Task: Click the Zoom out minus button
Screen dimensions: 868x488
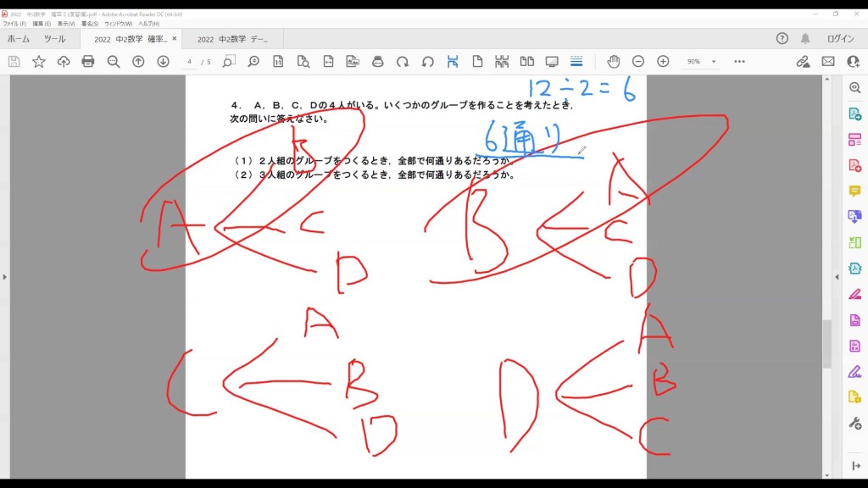Action: click(638, 62)
